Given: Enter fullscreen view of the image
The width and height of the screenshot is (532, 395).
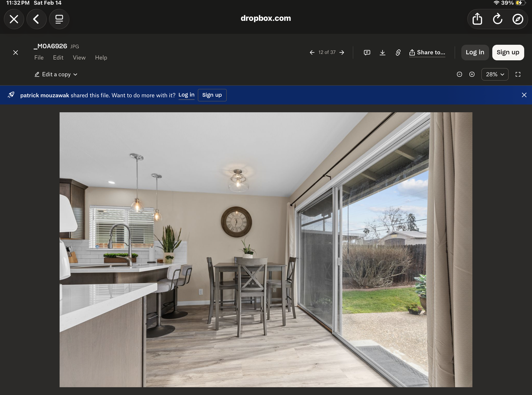Looking at the screenshot, I should click(518, 74).
